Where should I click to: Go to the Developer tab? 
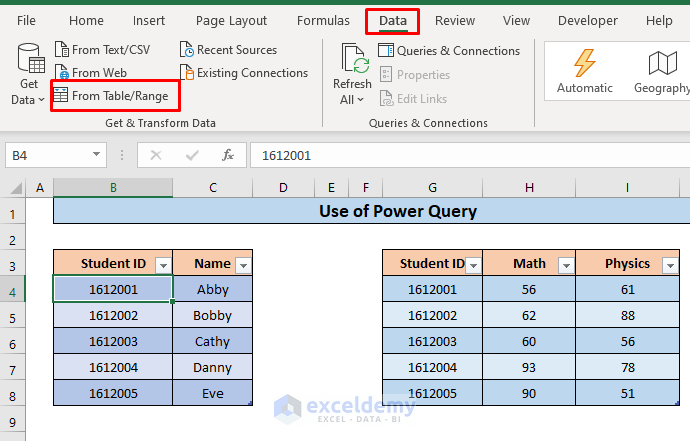(587, 21)
